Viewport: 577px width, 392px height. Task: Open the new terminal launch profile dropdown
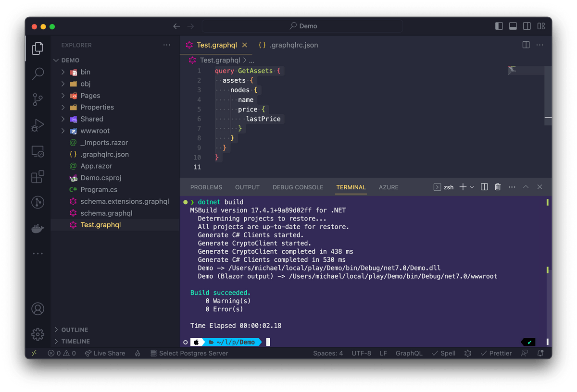tap(472, 187)
